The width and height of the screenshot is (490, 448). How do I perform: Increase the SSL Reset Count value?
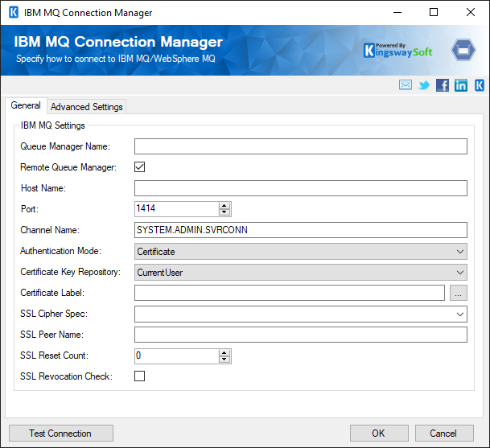coord(224,353)
